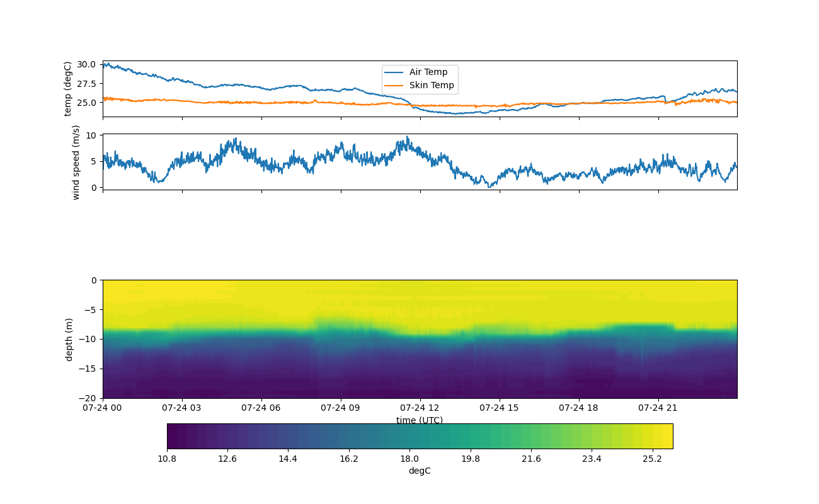This screenshot has height=504, width=819.
Task: Click the 18.0 colorbar tick label
Action: tap(409, 459)
